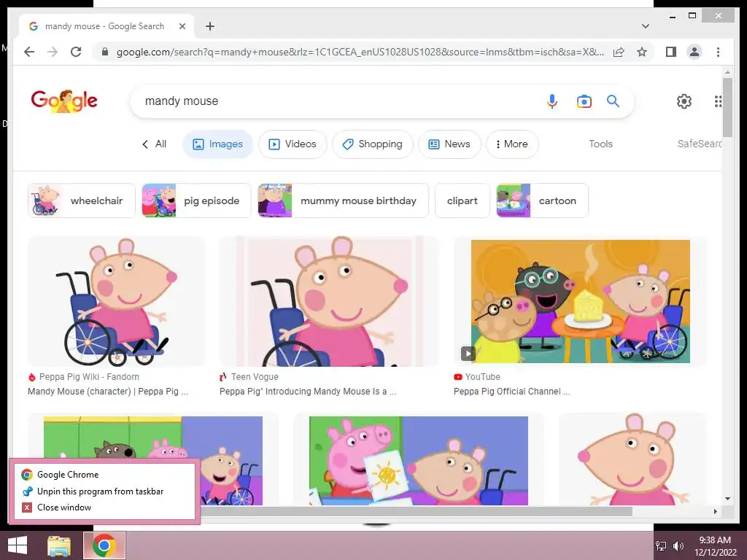
Task: Open a new tab with the plus button
Action: pyautogui.click(x=209, y=26)
